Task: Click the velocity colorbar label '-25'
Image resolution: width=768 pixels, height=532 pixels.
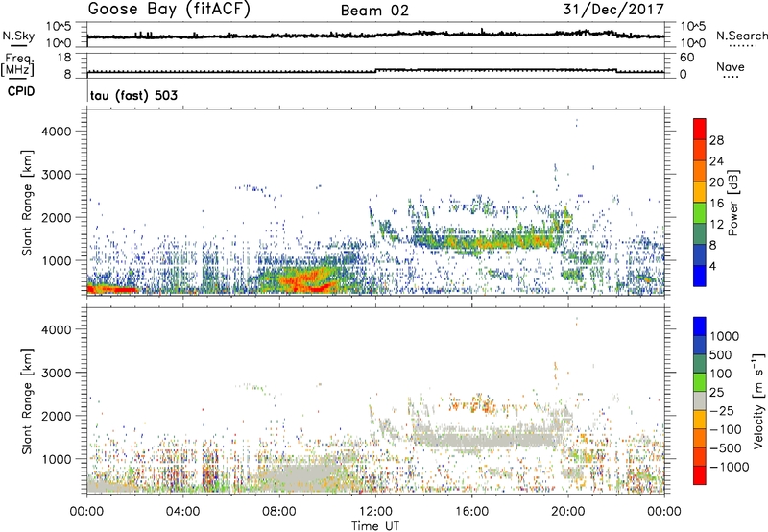Action: (722, 410)
